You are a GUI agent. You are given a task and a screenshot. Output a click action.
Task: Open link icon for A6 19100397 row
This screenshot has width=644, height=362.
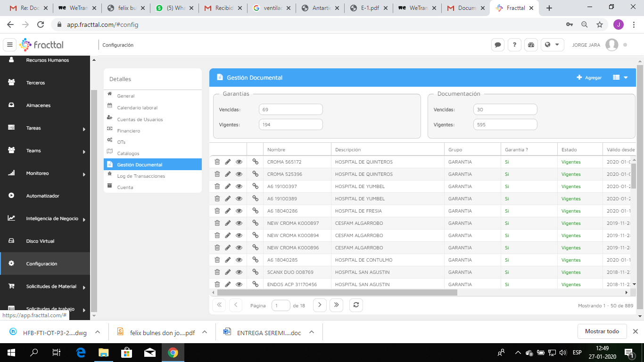pos(255,186)
